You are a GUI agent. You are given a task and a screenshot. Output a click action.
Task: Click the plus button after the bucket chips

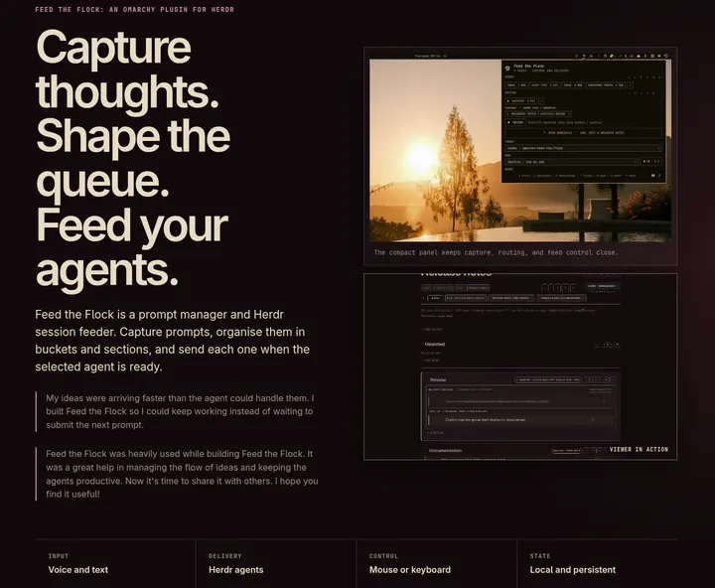point(630,85)
